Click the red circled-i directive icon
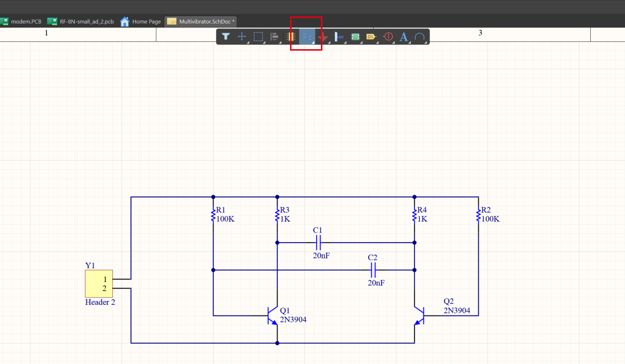 (x=388, y=36)
